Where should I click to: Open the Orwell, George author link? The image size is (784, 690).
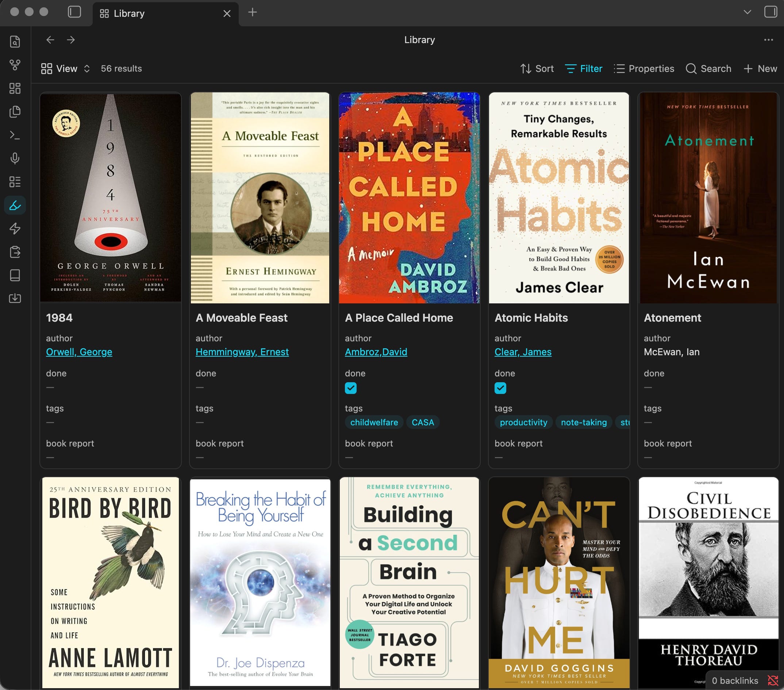click(x=79, y=352)
